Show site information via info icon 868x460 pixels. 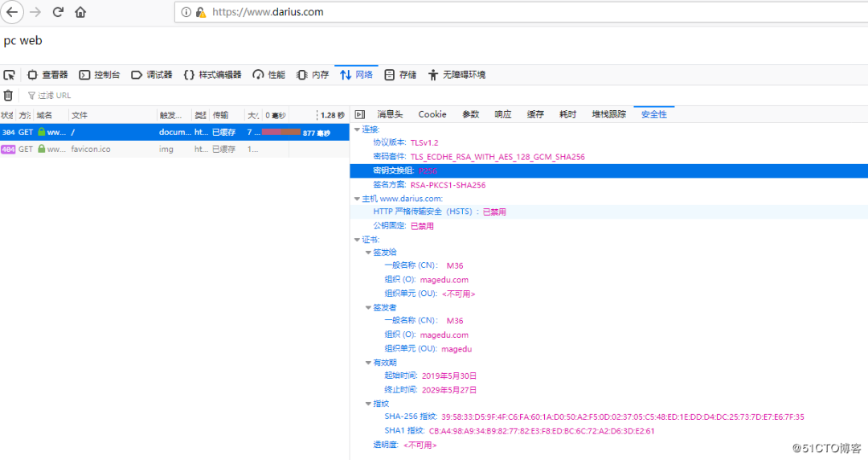click(186, 12)
